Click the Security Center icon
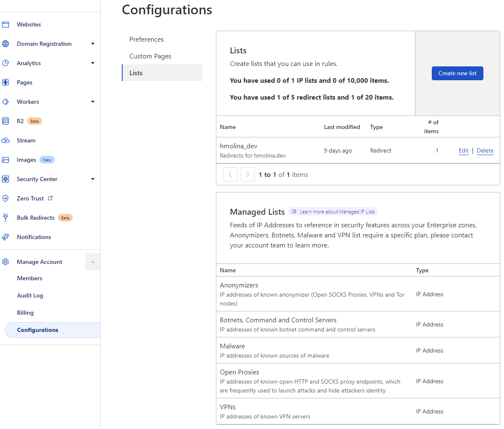The image size is (504, 429). 5,179
